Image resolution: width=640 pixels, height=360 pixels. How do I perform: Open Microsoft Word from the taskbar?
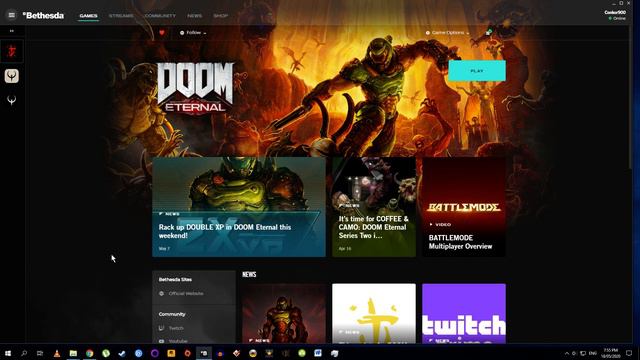coord(318,353)
